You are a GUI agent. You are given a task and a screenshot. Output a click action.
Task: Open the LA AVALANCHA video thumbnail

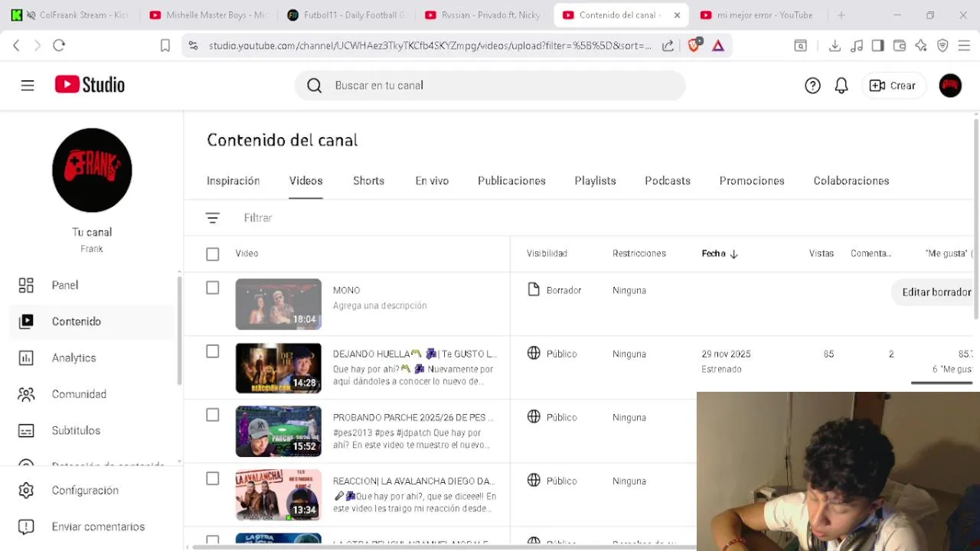click(x=279, y=494)
